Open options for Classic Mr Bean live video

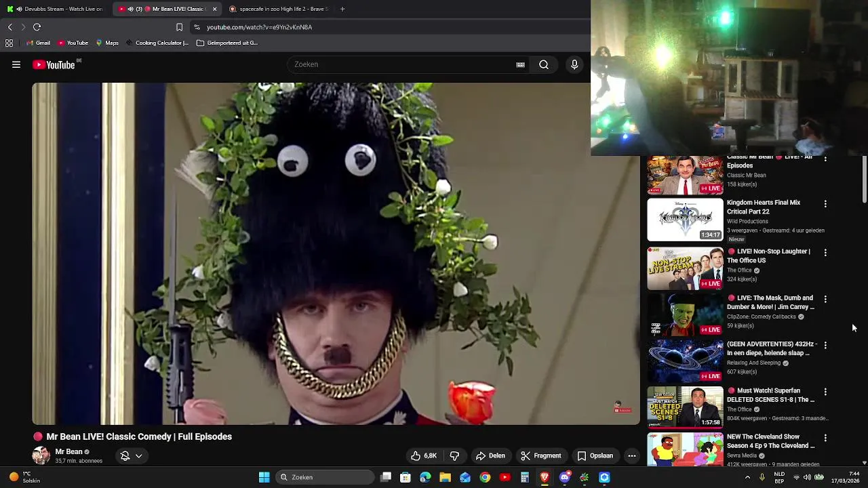(825, 159)
